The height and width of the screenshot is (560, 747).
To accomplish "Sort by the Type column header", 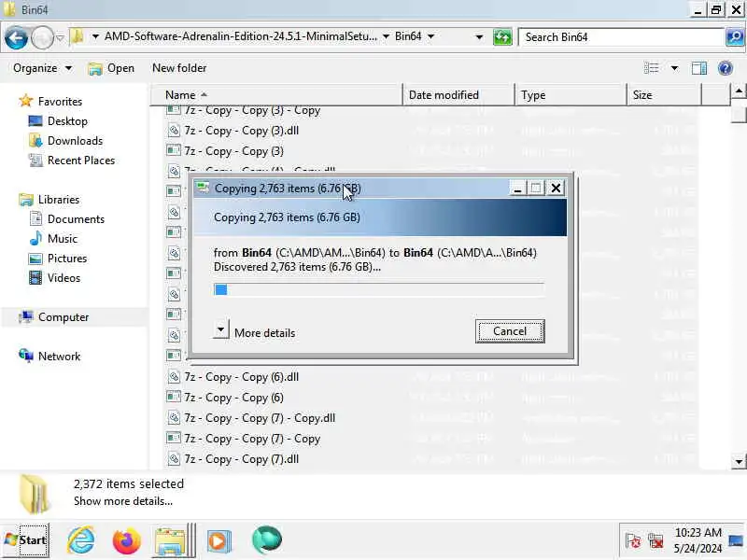I will pyautogui.click(x=571, y=95).
